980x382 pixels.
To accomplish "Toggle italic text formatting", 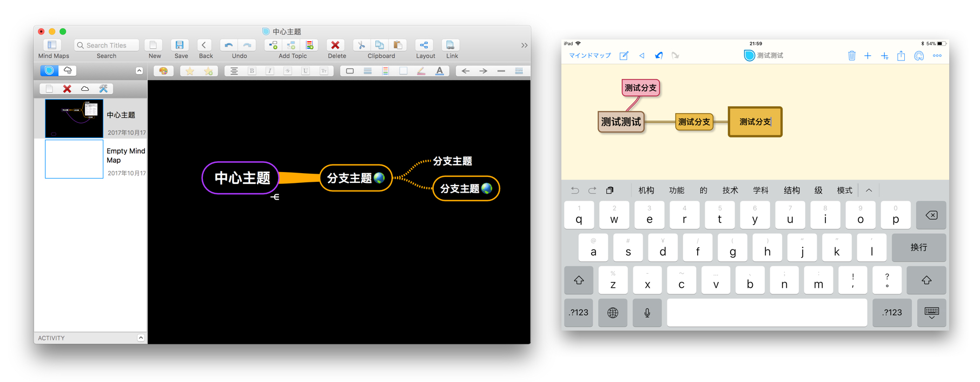I will 270,71.
